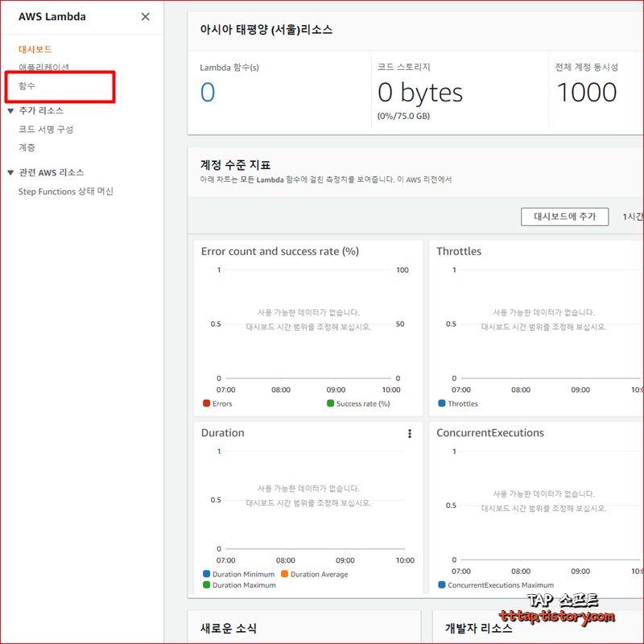Select the 1시간 time range option

[633, 217]
